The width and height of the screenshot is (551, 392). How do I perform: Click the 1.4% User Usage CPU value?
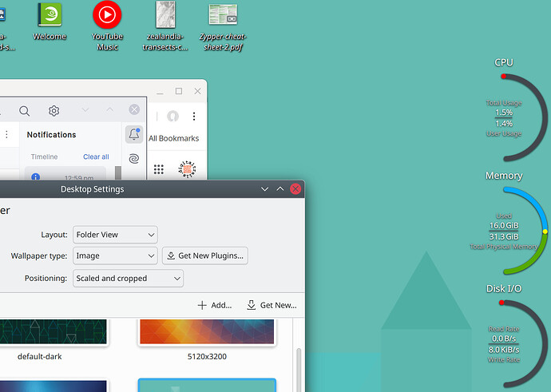click(504, 123)
